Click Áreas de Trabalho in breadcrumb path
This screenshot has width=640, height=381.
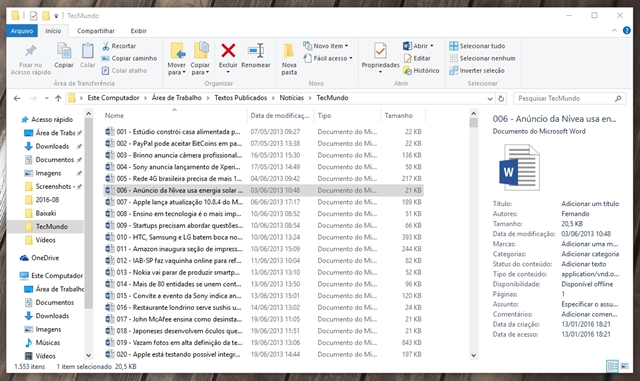point(177,98)
